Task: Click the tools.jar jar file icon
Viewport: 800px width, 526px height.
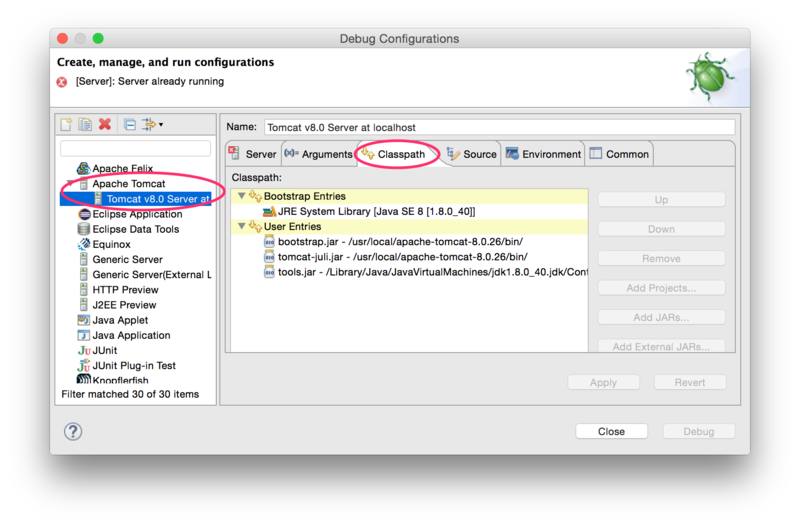Action: click(x=269, y=272)
